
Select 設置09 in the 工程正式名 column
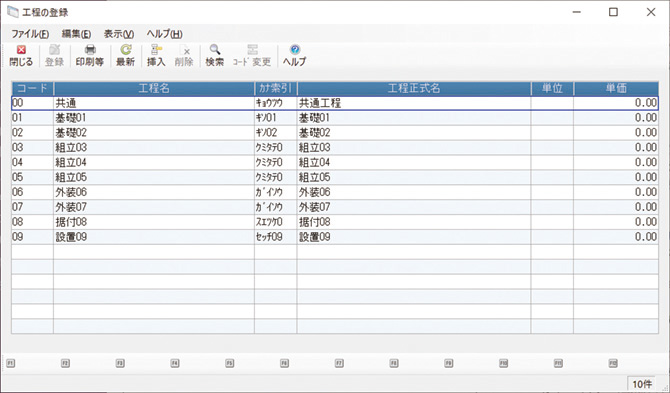click(414, 237)
